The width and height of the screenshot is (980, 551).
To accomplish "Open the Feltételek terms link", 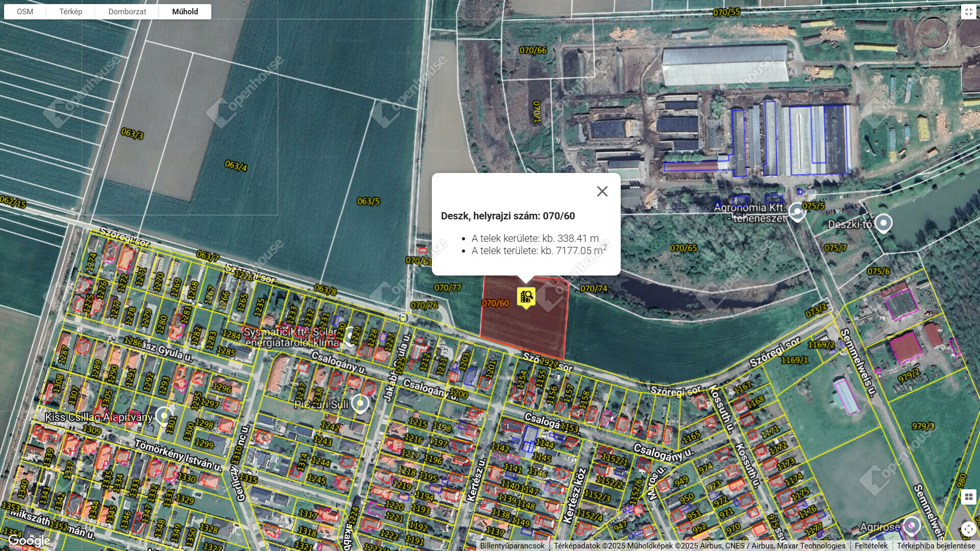I will point(871,546).
